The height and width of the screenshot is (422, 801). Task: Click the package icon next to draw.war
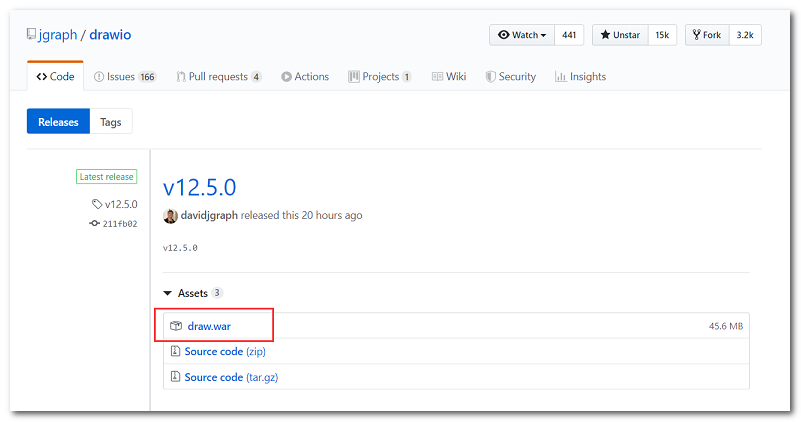[x=176, y=326]
